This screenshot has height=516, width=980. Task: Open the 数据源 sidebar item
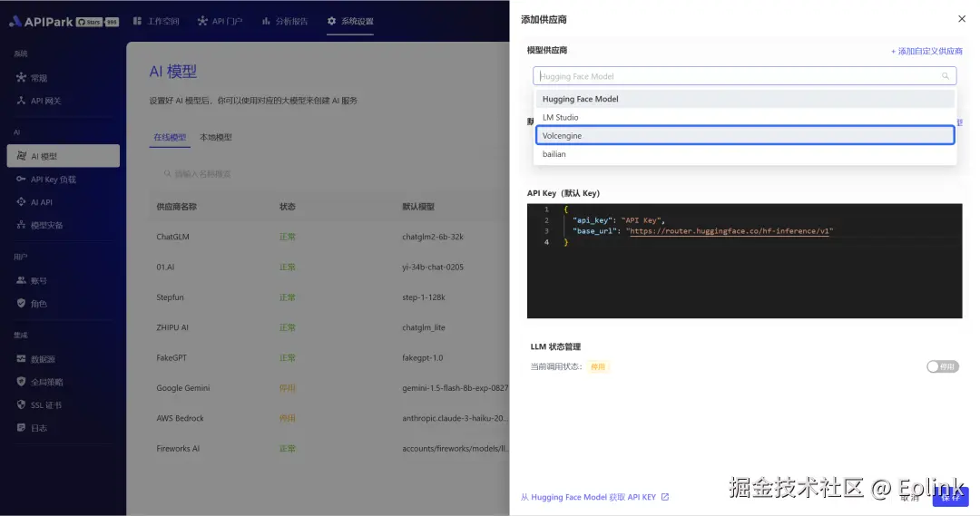[64, 359]
